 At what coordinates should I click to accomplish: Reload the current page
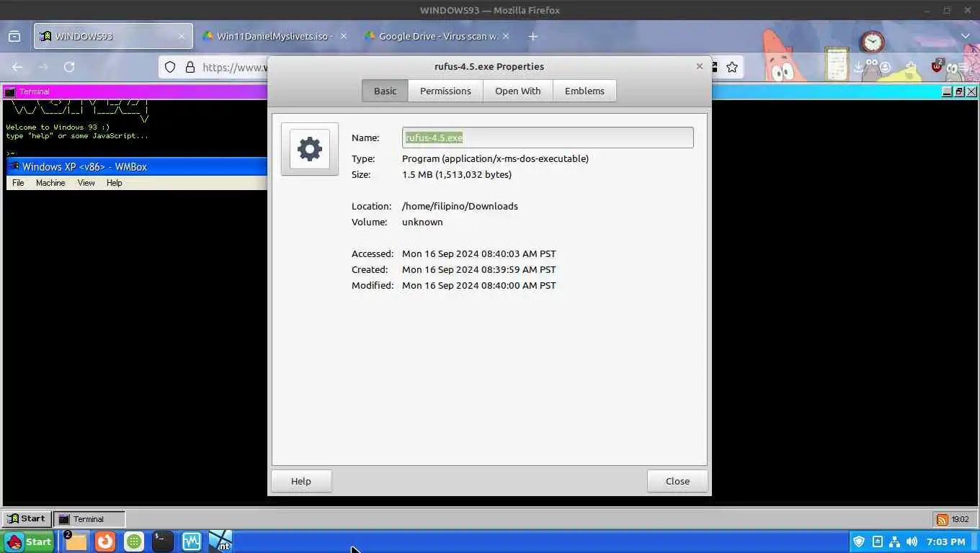click(x=69, y=67)
